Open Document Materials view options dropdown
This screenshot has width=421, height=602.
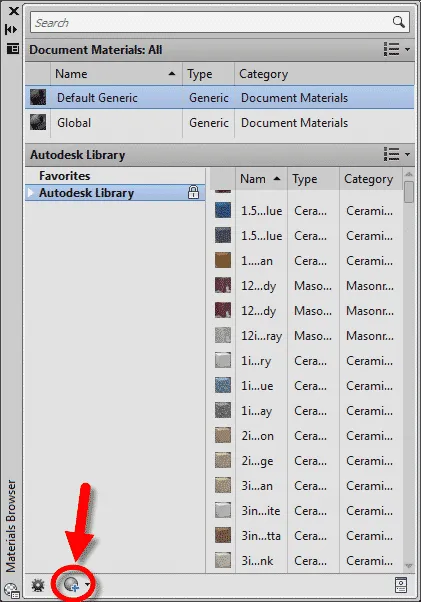397,49
